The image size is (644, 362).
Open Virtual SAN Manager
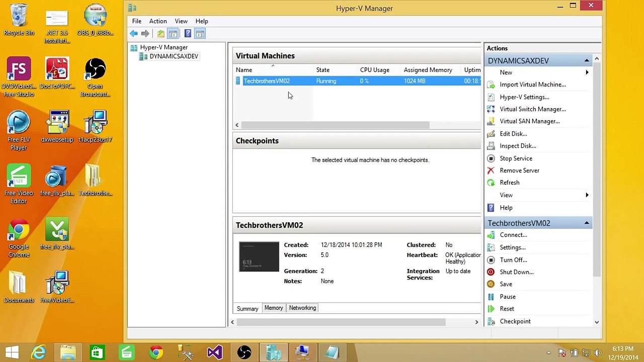tap(529, 121)
